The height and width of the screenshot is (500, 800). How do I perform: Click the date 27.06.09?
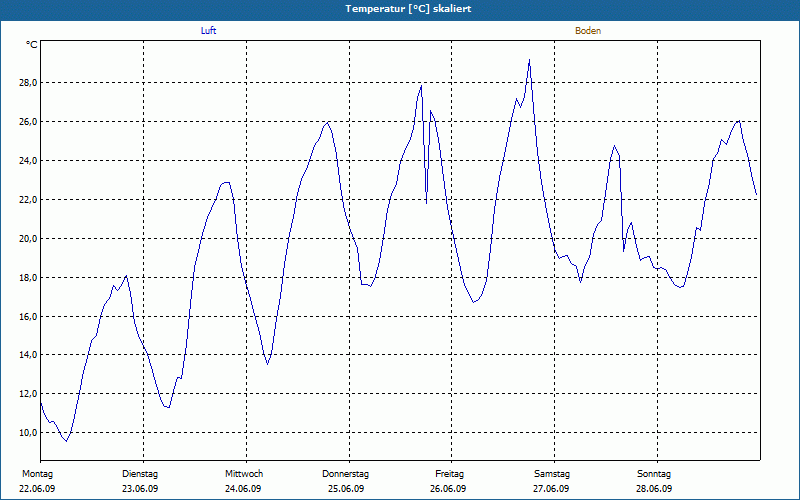(x=551, y=489)
